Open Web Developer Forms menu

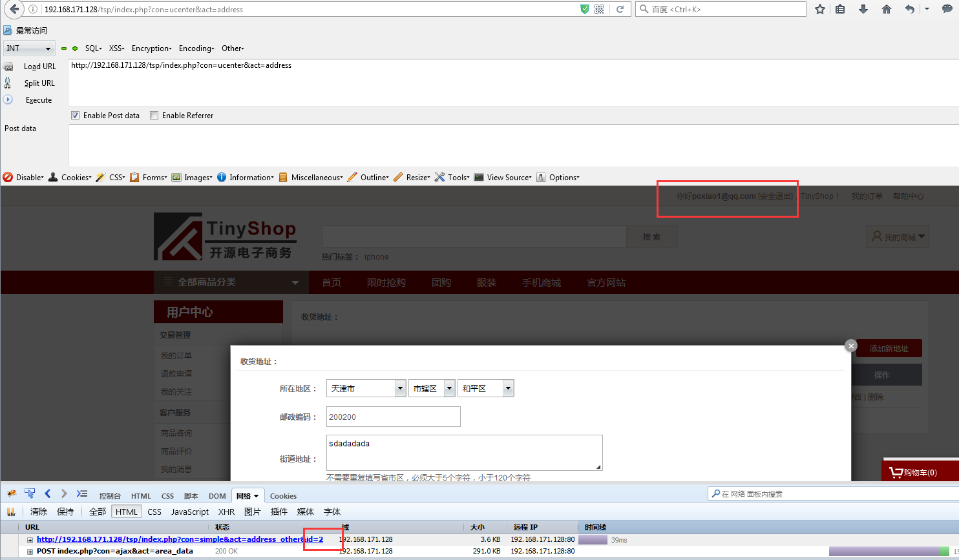149,178
